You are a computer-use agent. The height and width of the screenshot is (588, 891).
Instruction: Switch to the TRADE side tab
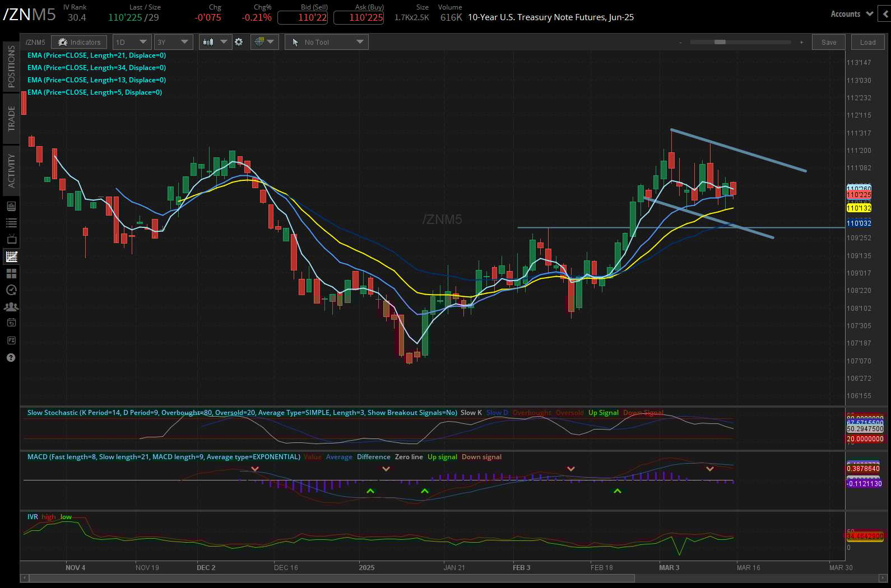coord(11,118)
